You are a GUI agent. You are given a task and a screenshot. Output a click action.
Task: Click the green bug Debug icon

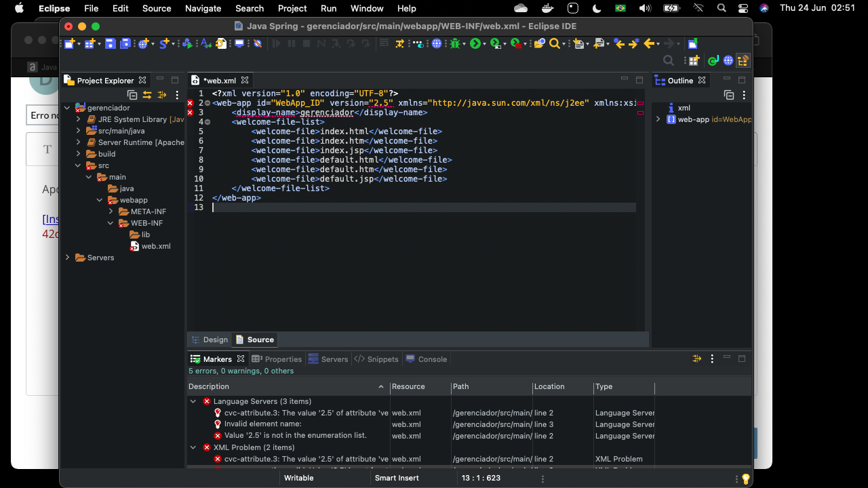click(454, 43)
